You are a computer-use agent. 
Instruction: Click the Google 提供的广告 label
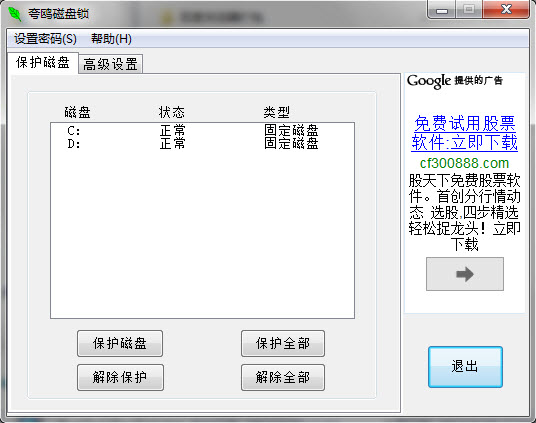[x=455, y=81]
